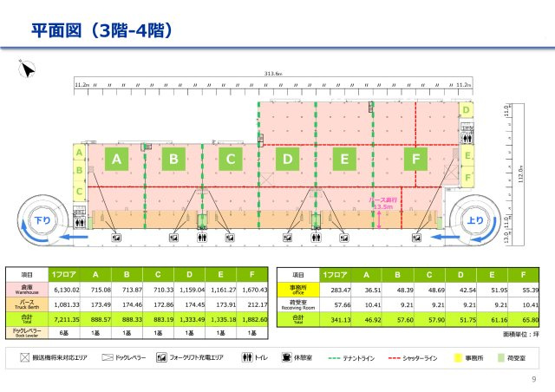Click the conveyor-ready area legend icon

pyautogui.click(x=25, y=356)
